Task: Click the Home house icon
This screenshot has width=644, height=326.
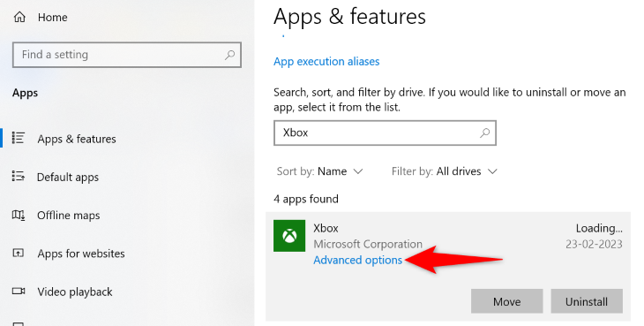Action: click(19, 17)
